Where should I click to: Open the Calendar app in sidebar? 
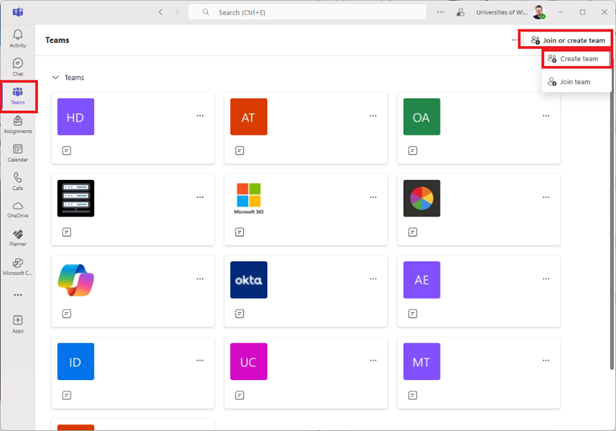pos(18,152)
